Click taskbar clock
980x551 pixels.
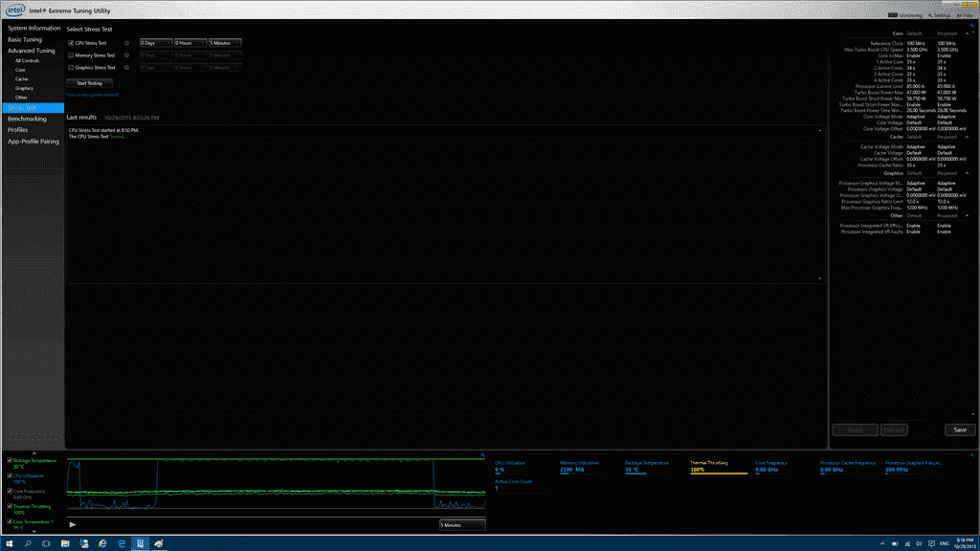coord(965,543)
